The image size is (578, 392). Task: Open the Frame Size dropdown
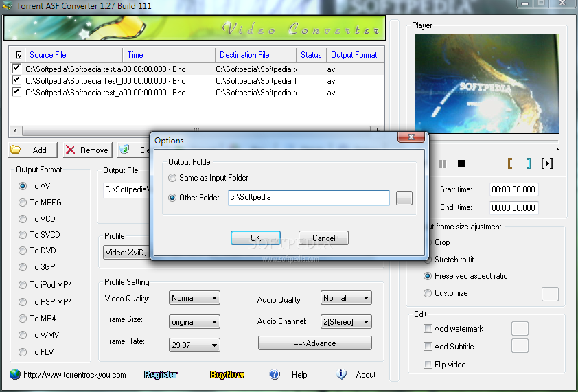(x=194, y=321)
